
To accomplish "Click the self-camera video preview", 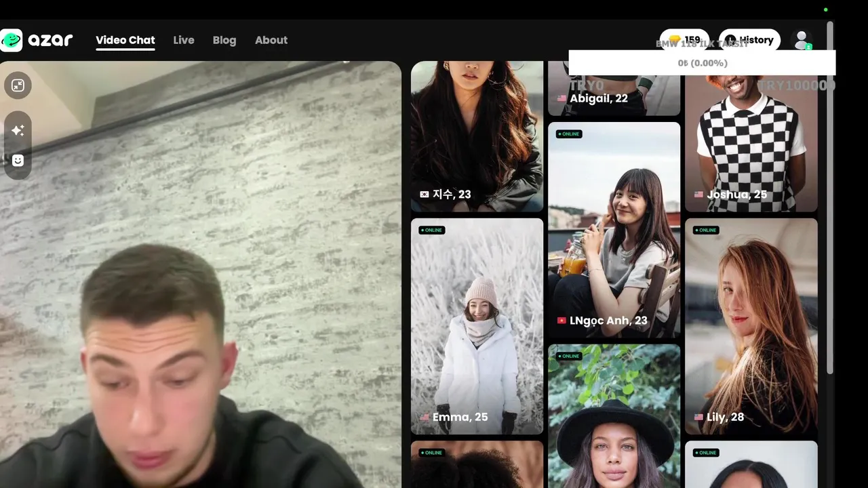I will 201,274.
